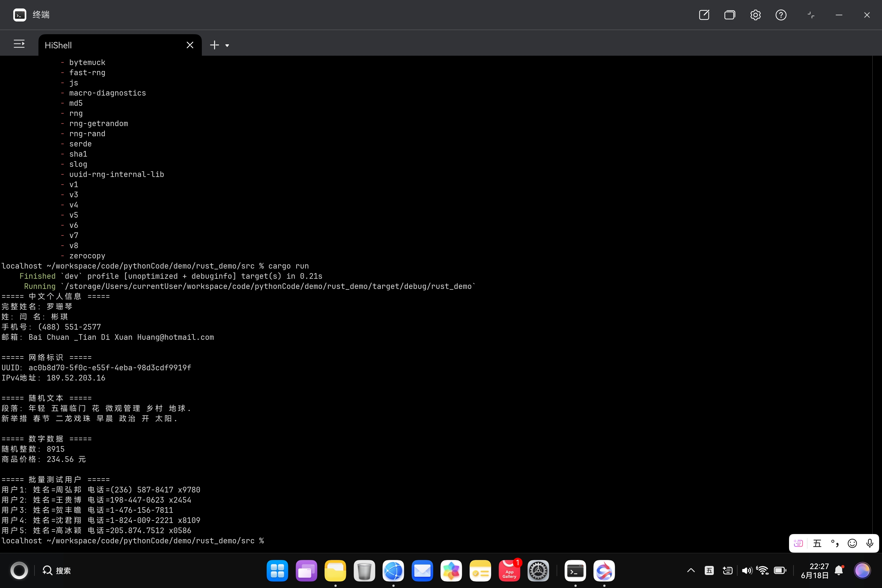Screen dimensions: 882x588
Task: Check battery status in system tray
Action: [x=780, y=570]
